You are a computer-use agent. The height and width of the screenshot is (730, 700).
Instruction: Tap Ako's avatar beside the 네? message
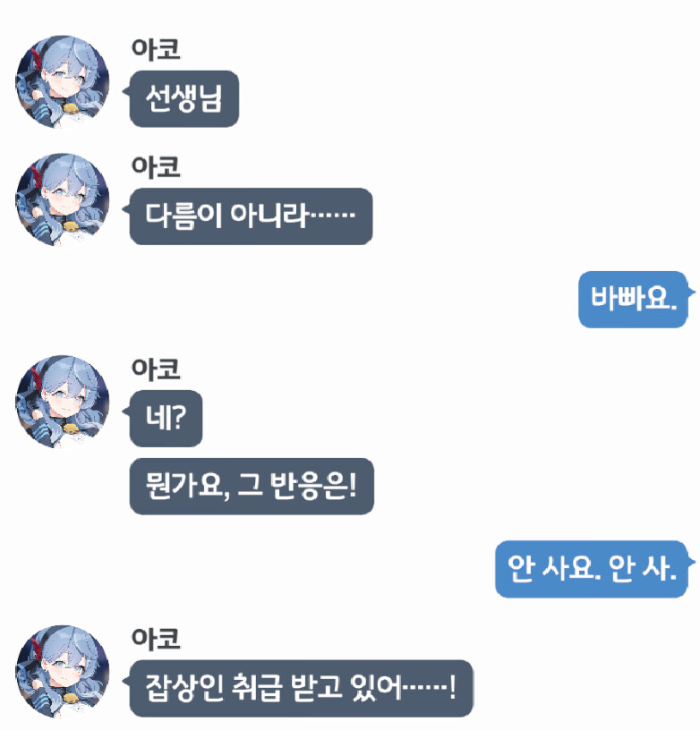tap(63, 402)
